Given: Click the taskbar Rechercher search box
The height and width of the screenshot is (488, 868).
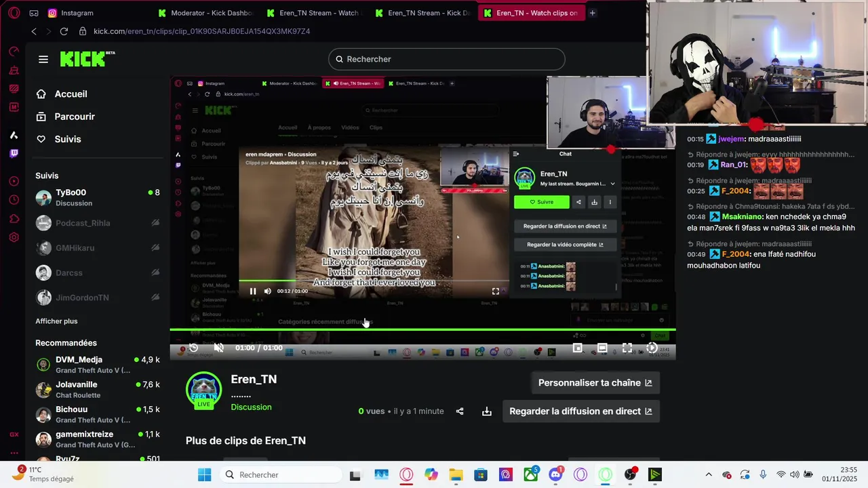Looking at the screenshot, I should coord(280,474).
